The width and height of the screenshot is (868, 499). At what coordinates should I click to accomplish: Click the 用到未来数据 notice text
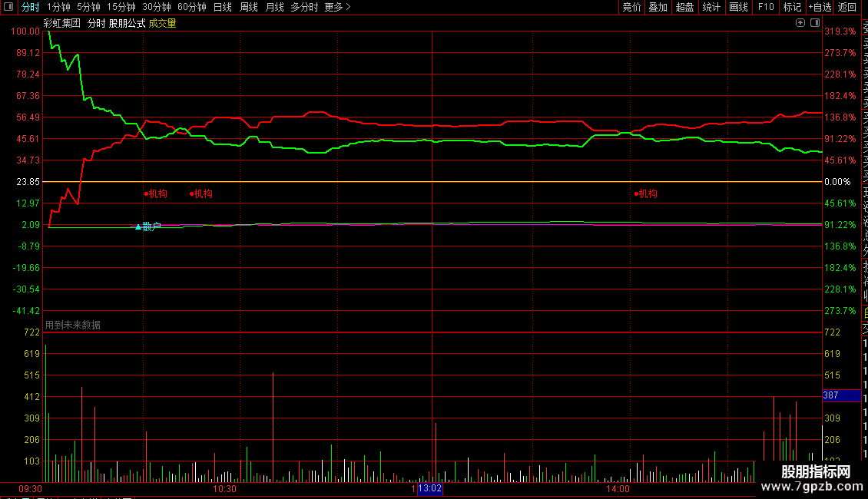point(72,326)
